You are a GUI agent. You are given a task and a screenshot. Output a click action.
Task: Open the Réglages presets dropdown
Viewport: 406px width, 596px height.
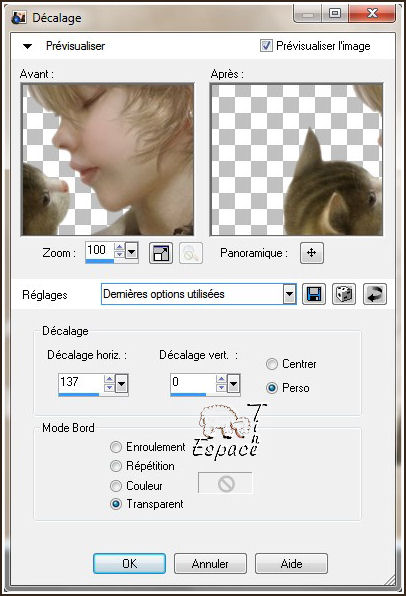tap(289, 294)
